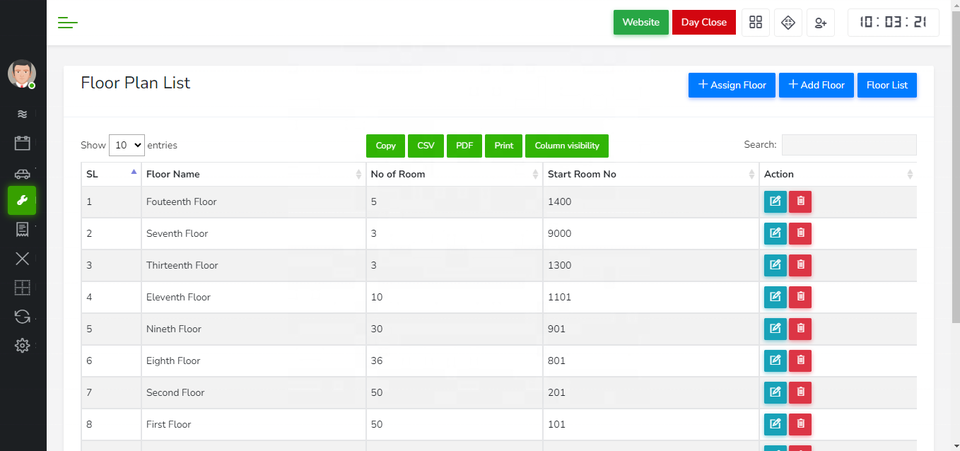Delete the Eleventh Floor entry
The image size is (960, 451).
800,297
